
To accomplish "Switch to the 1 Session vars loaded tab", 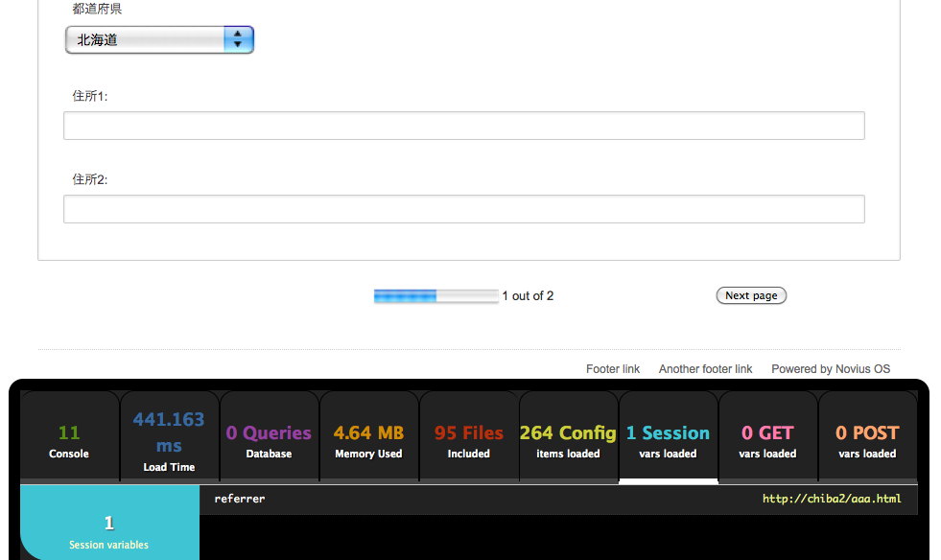I will [668, 436].
